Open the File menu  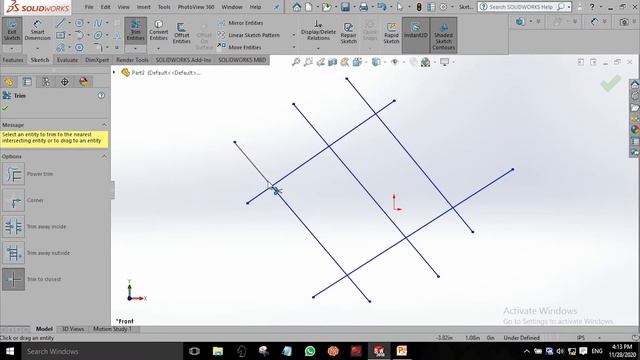tap(89, 7)
